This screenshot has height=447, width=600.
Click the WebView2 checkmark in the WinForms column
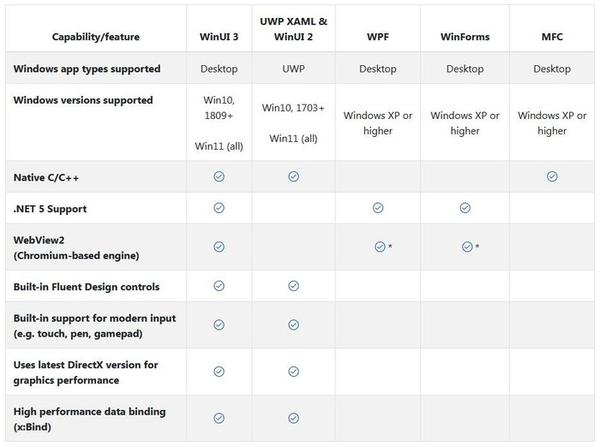465,246
